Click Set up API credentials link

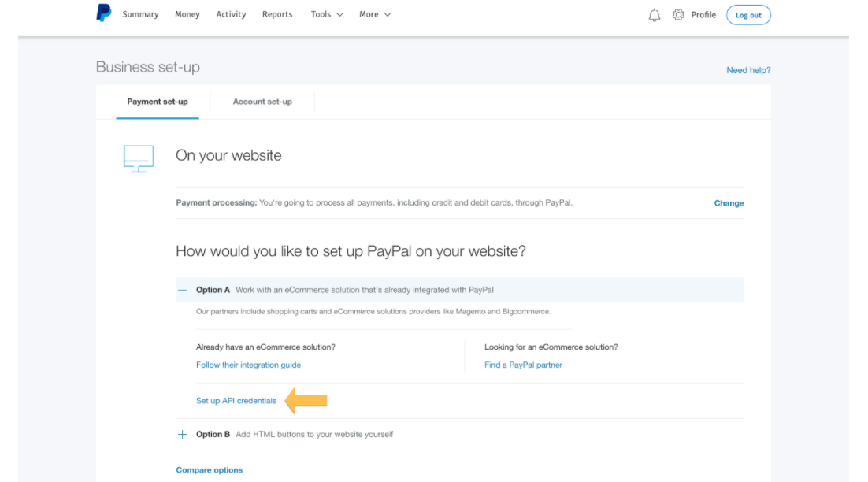pos(236,401)
